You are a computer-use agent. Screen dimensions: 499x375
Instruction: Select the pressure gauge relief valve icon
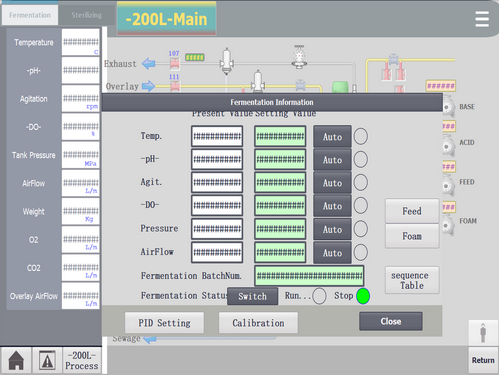pyautogui.click(x=299, y=57)
